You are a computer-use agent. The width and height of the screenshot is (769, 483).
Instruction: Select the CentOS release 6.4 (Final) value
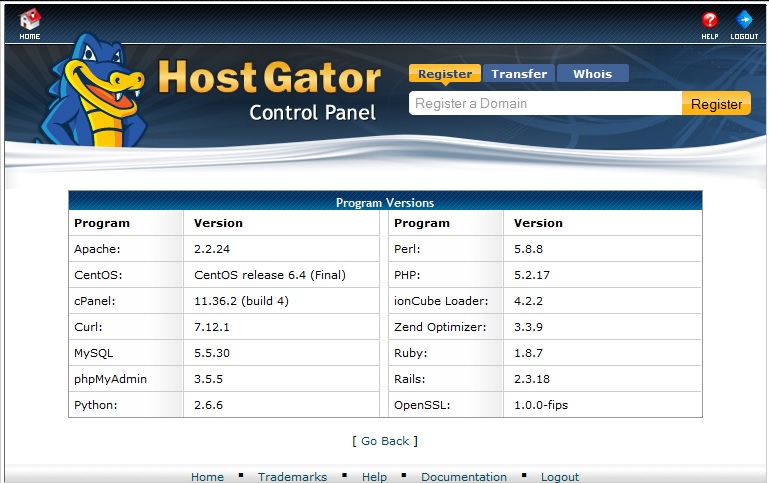270,275
